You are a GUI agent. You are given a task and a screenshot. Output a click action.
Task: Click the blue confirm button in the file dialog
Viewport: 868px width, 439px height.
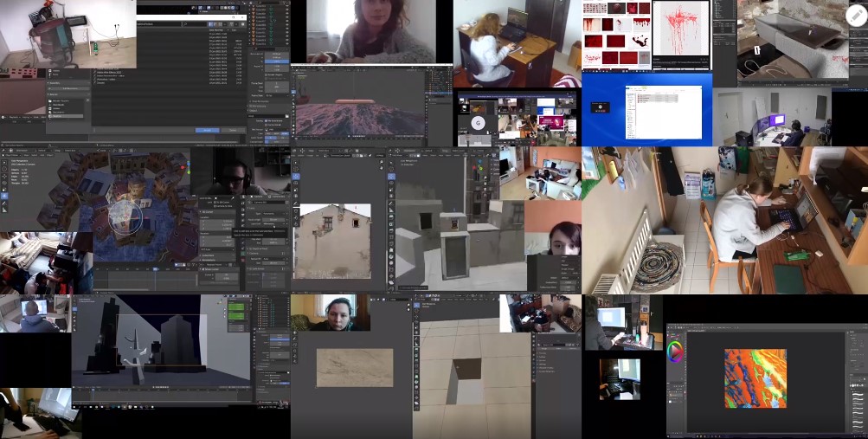[206, 130]
